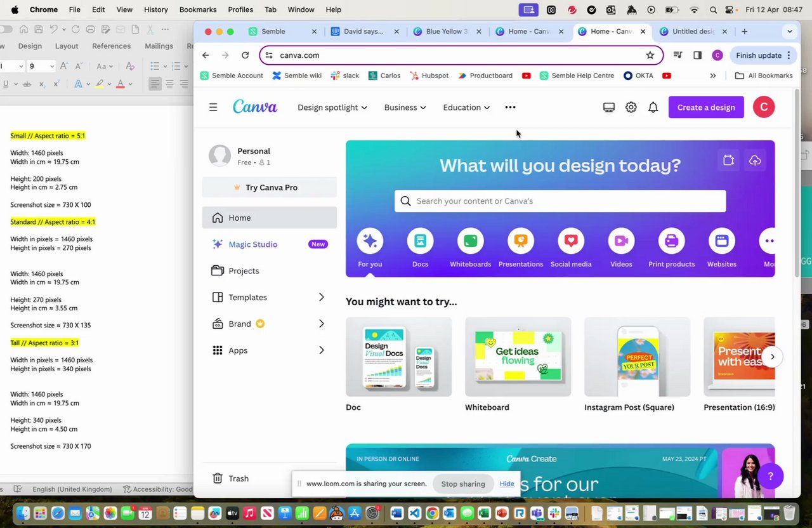Screen dimensions: 812x528
Task: Switch to the David says tab
Action: (x=365, y=31)
